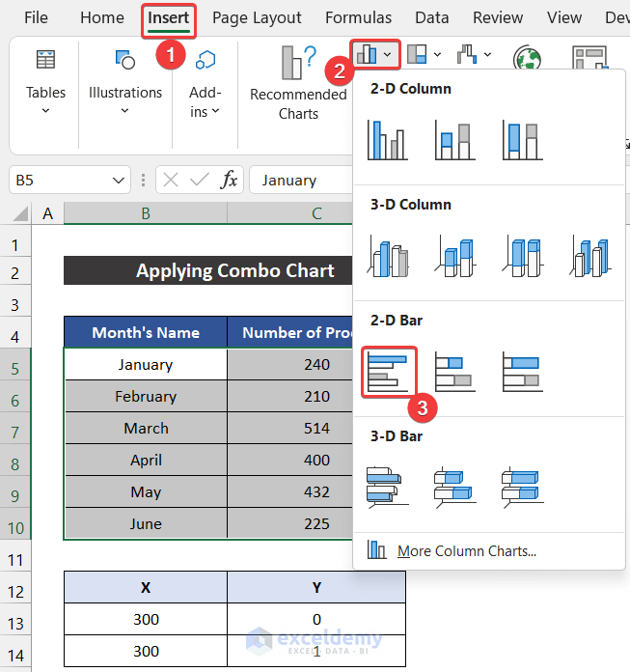Select the 2-D Stacked Bar chart
The width and height of the screenshot is (630, 672).
click(454, 371)
